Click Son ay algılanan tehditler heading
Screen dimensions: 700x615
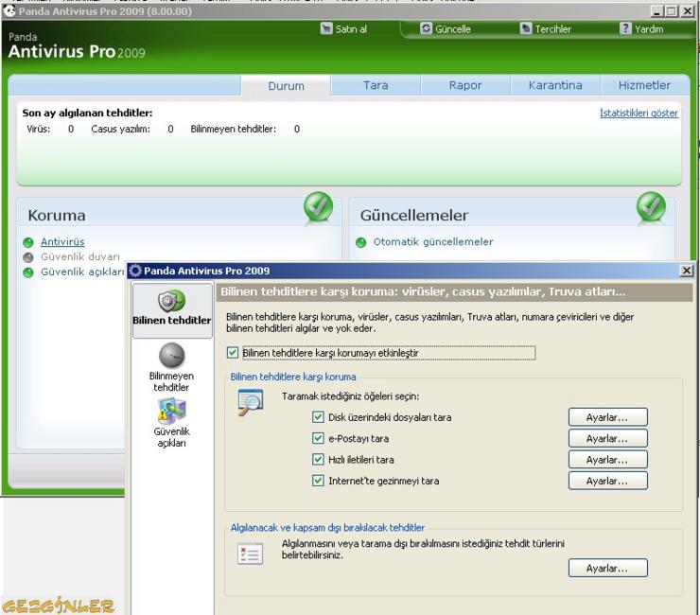[x=87, y=113]
